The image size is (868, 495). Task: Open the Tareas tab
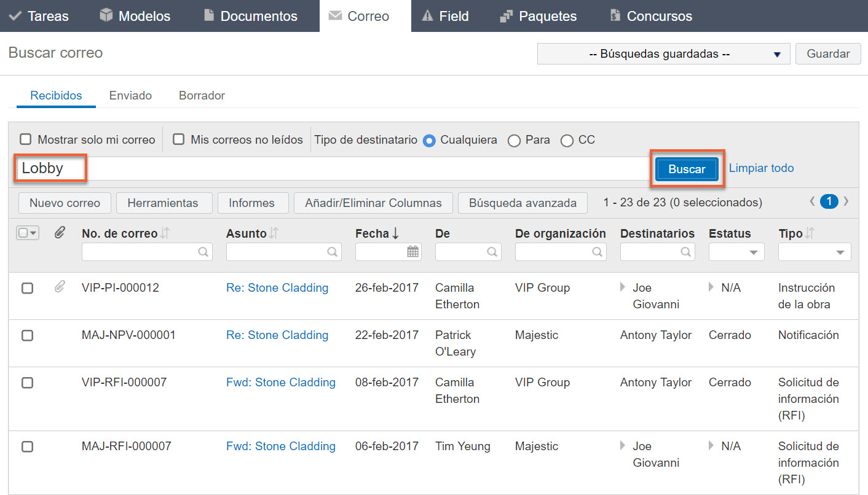click(40, 16)
